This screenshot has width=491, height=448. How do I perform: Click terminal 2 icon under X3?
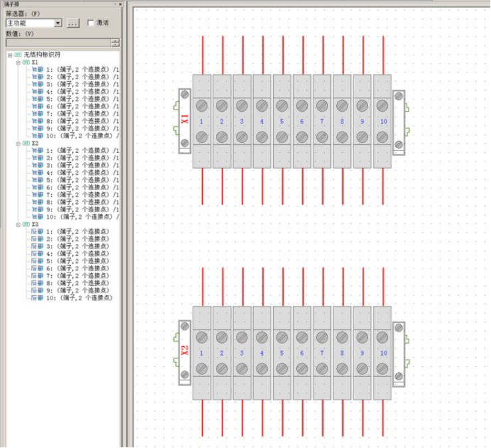point(38,239)
